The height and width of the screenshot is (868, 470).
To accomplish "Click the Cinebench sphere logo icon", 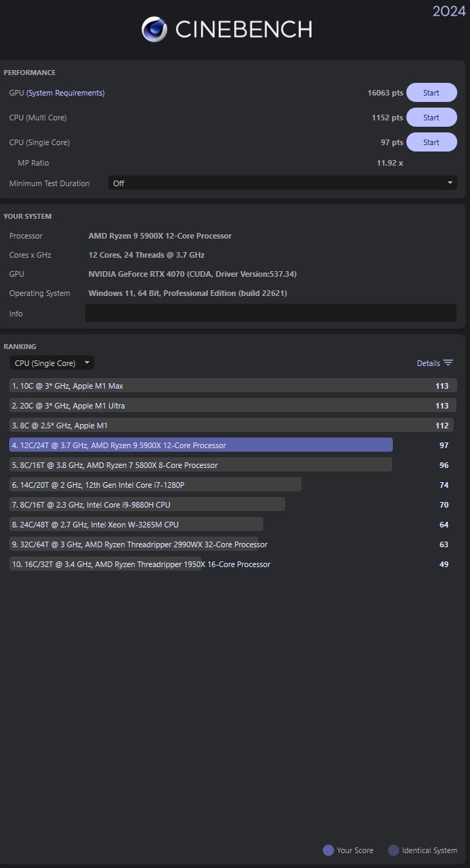I will [154, 29].
